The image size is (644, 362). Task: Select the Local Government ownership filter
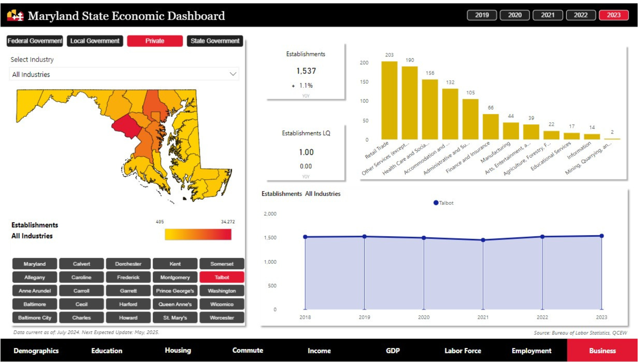pyautogui.click(x=95, y=41)
